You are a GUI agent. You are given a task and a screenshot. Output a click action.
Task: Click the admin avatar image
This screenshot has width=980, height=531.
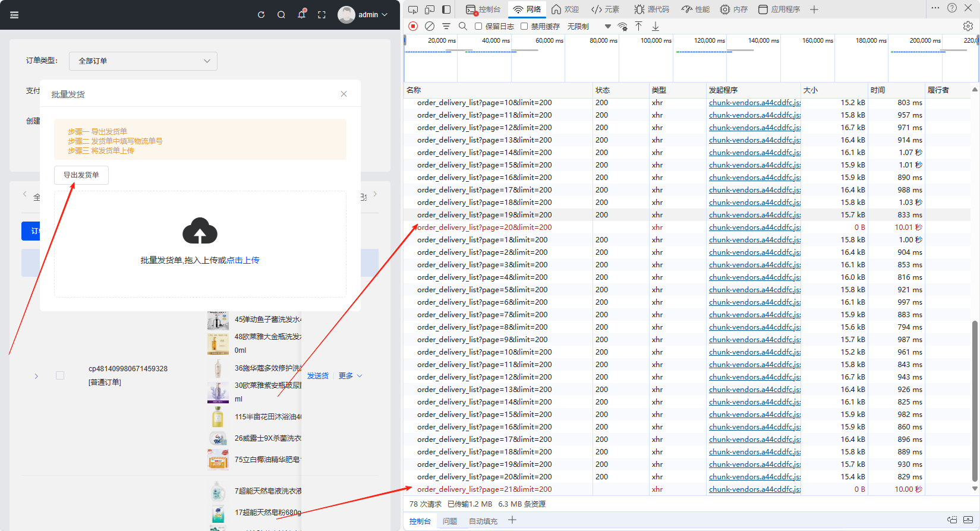(346, 15)
